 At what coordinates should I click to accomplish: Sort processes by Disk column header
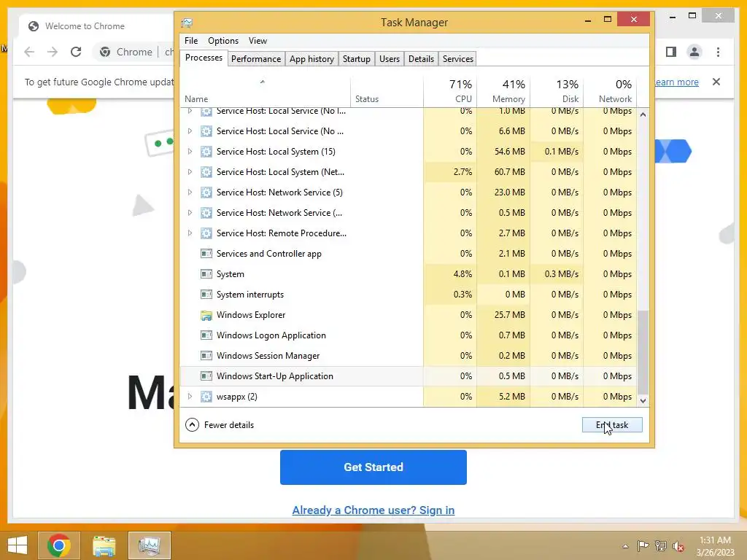click(x=557, y=91)
